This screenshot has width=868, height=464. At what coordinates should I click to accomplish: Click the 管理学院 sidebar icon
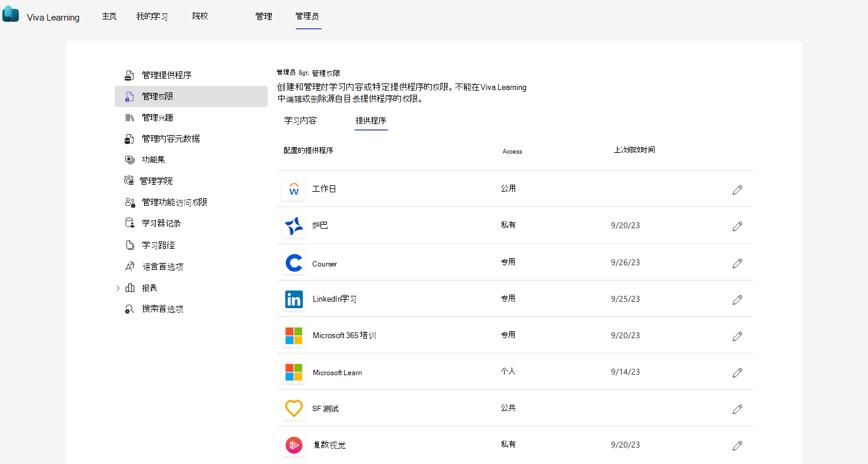(x=129, y=181)
